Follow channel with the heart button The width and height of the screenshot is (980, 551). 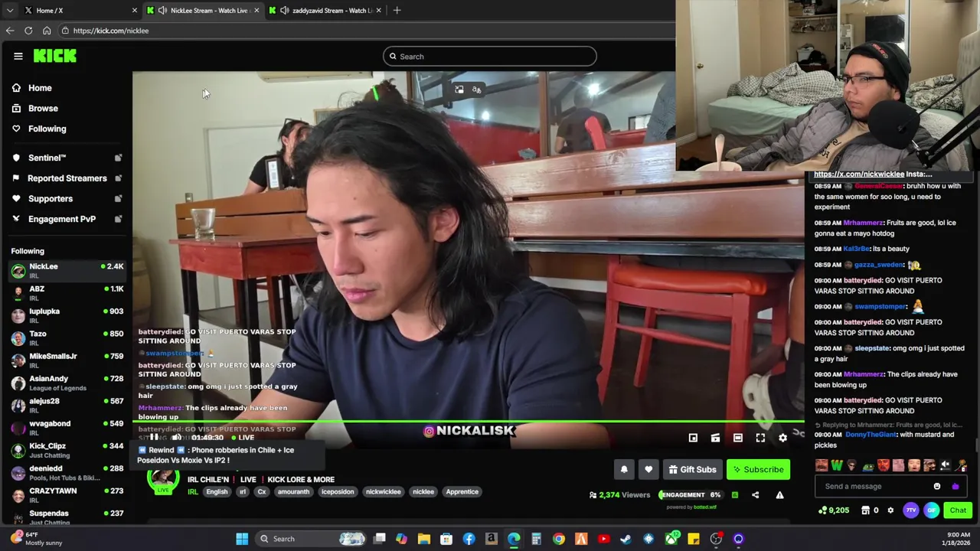coord(648,469)
